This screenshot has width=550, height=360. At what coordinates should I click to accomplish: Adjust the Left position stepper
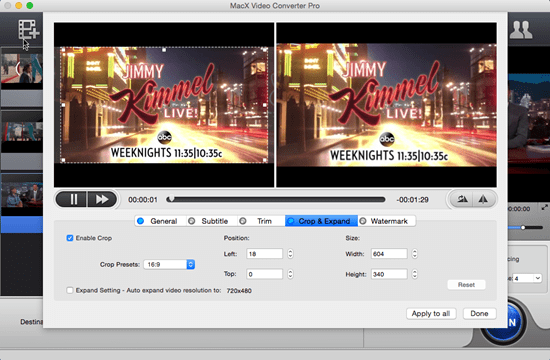click(x=290, y=254)
